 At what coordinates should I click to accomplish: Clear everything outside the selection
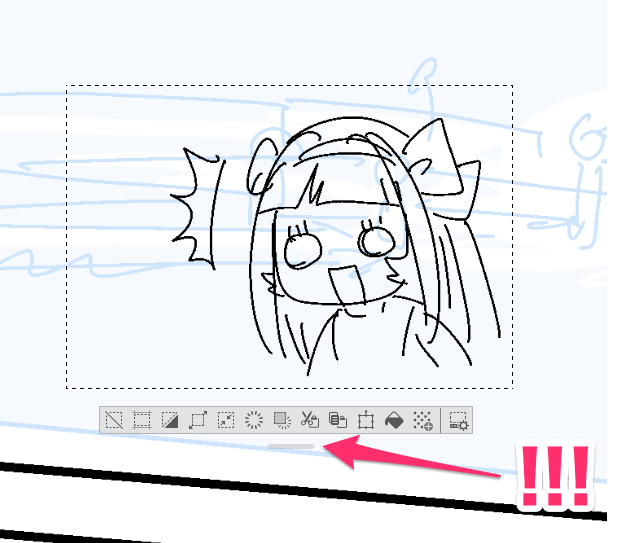282,420
